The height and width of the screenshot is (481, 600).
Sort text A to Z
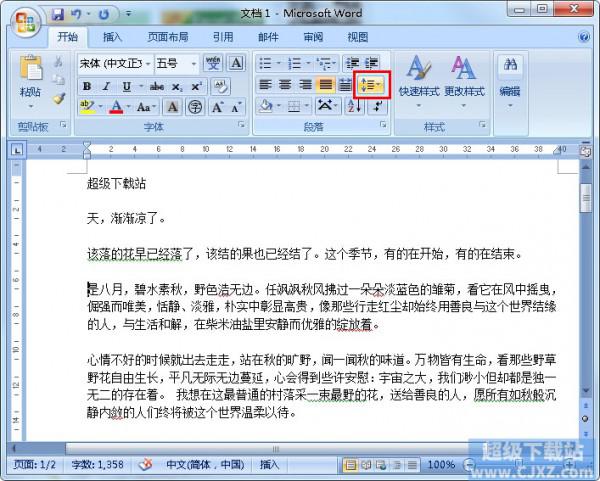pos(354,106)
